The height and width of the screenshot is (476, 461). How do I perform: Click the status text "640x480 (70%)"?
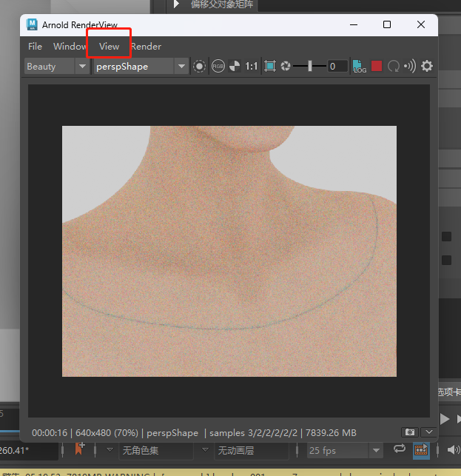pos(107,432)
